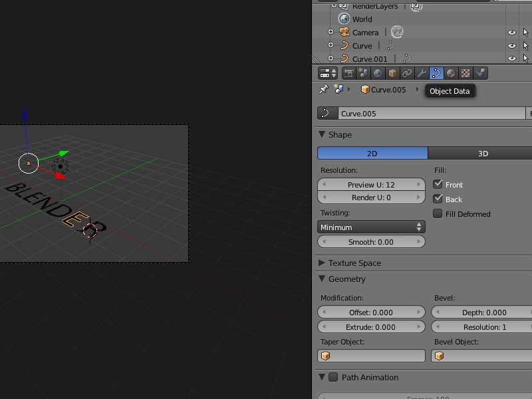The height and width of the screenshot is (399, 532).
Task: Collapse the Geometry panel
Action: (322, 279)
